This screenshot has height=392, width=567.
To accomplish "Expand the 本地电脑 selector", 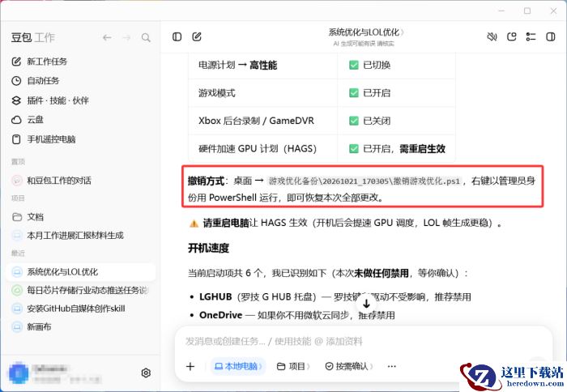I will (238, 366).
